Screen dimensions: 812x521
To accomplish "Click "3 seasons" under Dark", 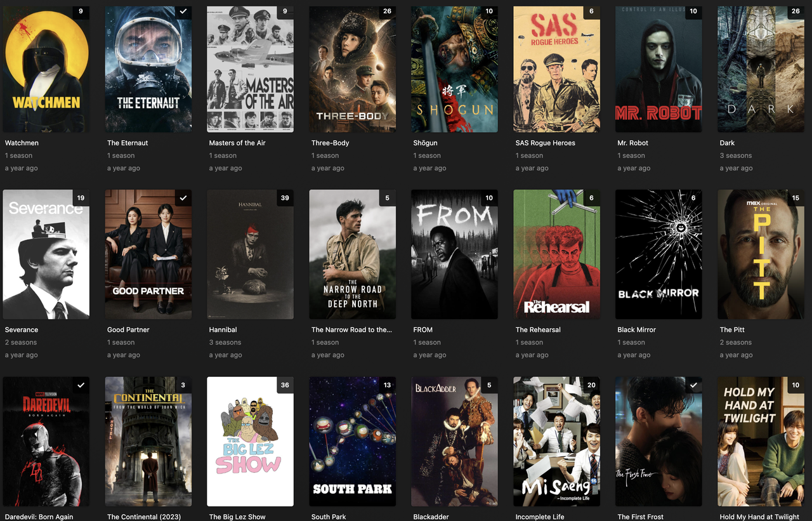I will [736, 155].
